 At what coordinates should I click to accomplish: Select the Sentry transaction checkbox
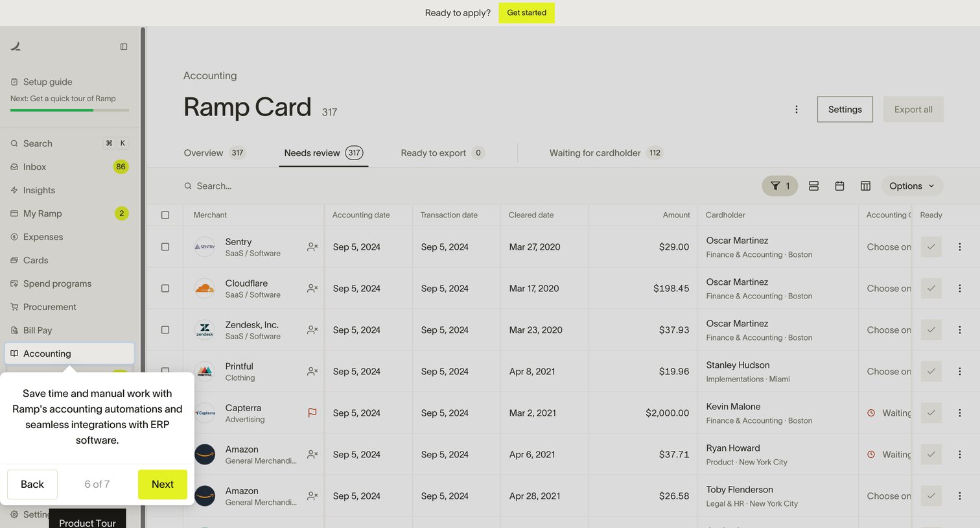click(x=165, y=247)
